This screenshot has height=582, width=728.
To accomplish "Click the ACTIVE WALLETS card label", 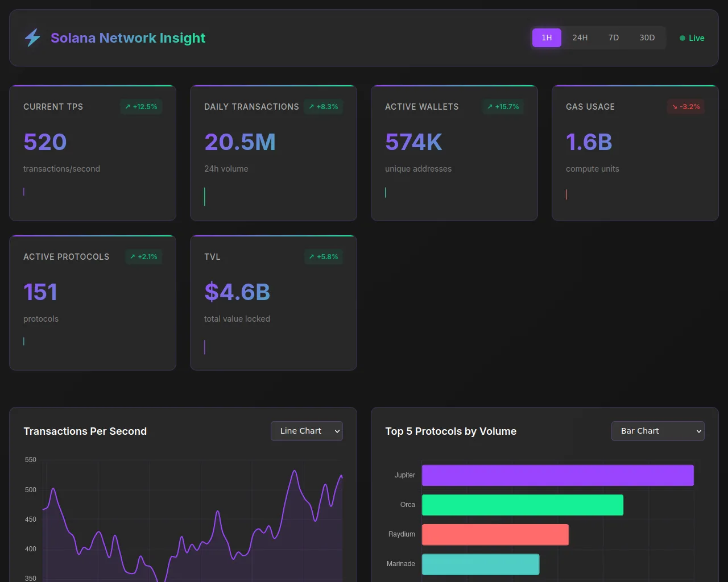I will point(422,107).
